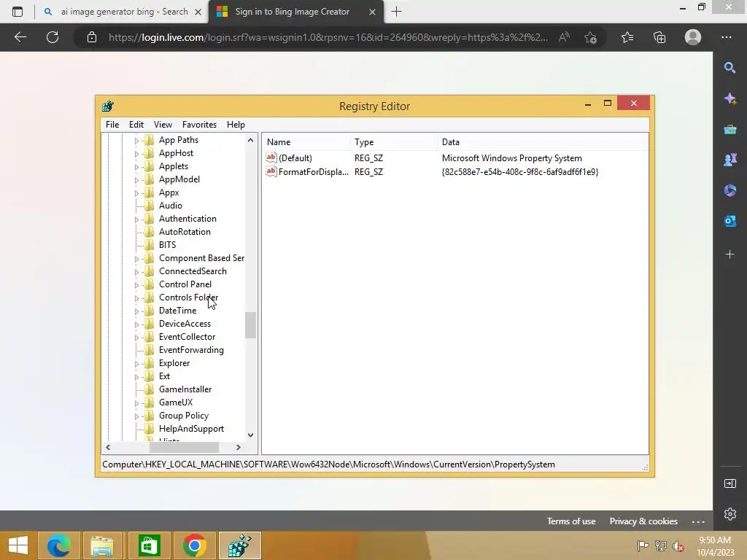Click the browser address bar URL
Viewport: 747px width, 560px height.
328,37
